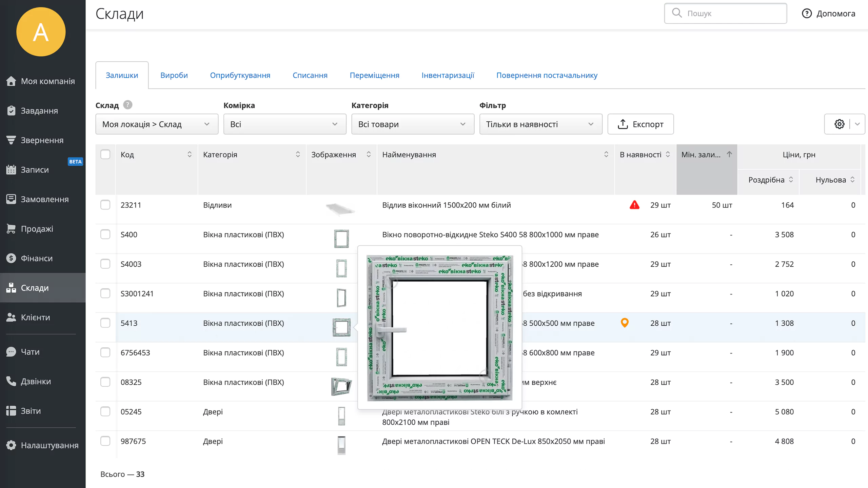The image size is (868, 488).
Task: Sort by Найменування column arrows
Action: (606, 155)
